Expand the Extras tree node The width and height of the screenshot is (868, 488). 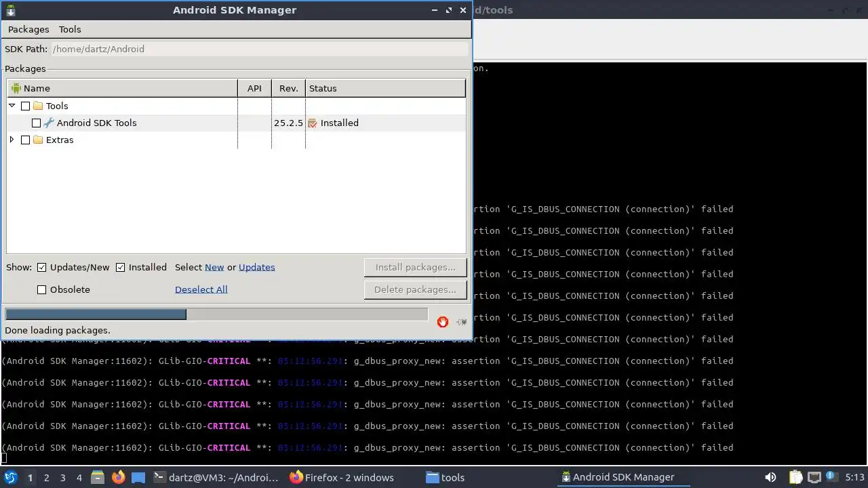[12, 140]
